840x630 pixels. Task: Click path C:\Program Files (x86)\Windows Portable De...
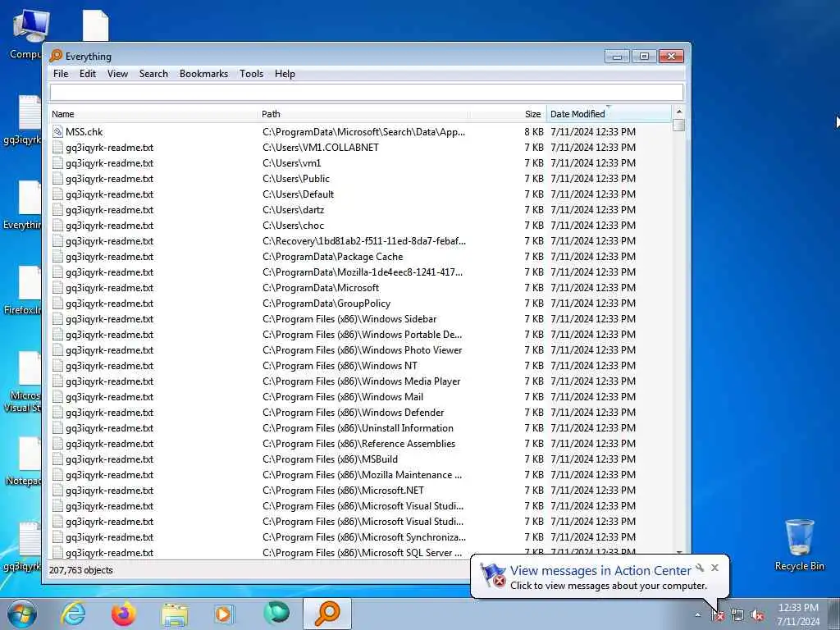pos(362,335)
